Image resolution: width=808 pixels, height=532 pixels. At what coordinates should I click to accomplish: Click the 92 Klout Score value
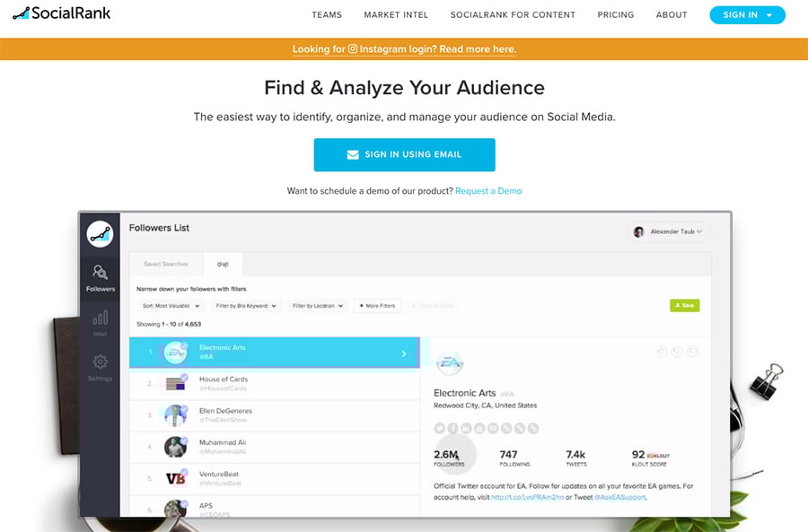(x=638, y=454)
